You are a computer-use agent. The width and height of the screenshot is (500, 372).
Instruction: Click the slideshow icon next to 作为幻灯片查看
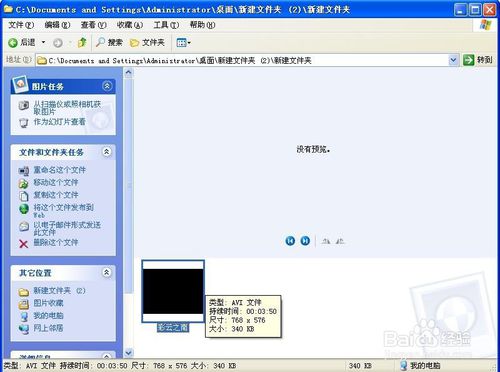tap(24, 123)
